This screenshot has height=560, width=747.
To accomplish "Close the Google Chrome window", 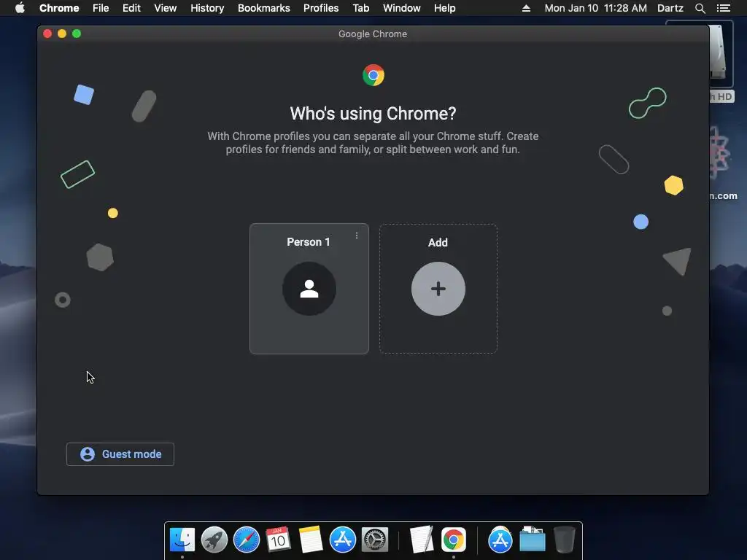I will point(47,34).
